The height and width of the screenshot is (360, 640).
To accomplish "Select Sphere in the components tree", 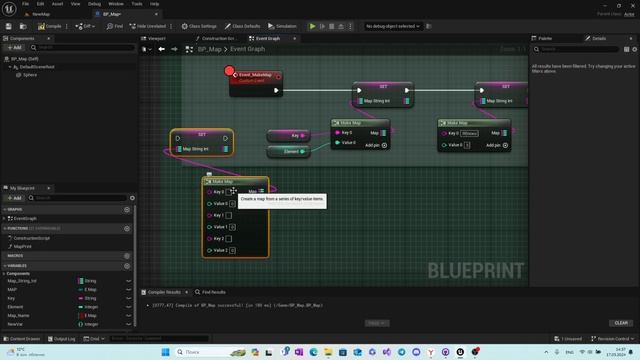I will coord(30,75).
